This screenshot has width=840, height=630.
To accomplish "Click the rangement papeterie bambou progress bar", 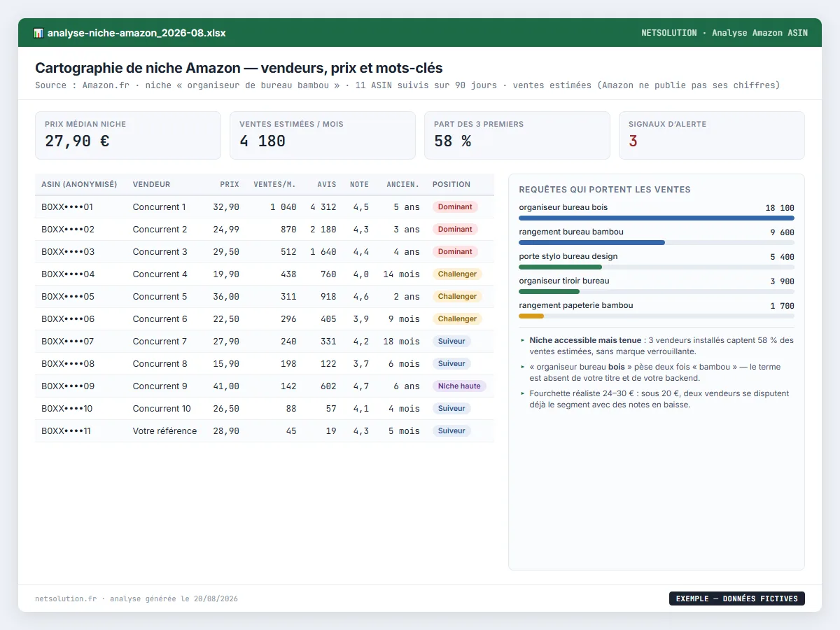I will tap(657, 316).
